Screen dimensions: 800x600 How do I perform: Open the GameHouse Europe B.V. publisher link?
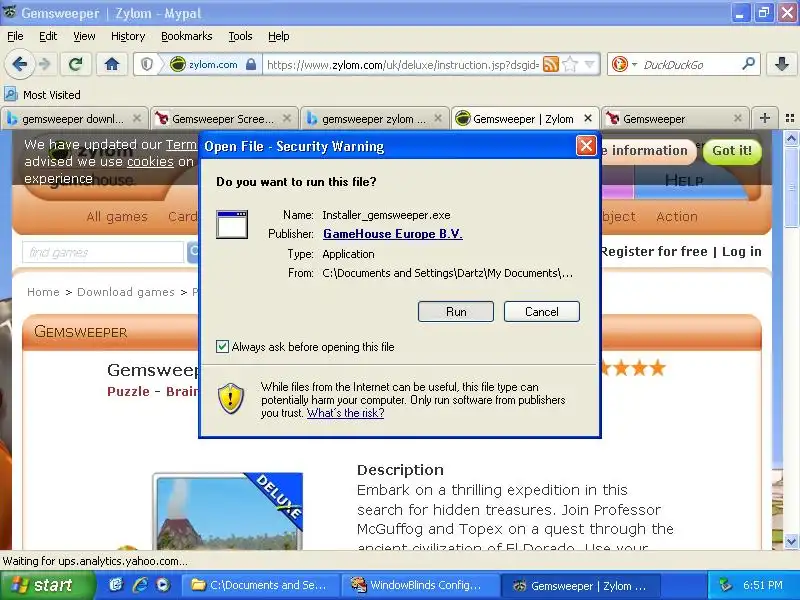(393, 234)
